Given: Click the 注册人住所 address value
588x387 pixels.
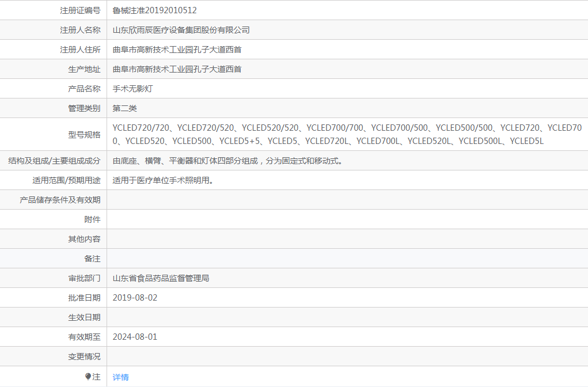Looking at the screenshot, I should (x=177, y=50).
